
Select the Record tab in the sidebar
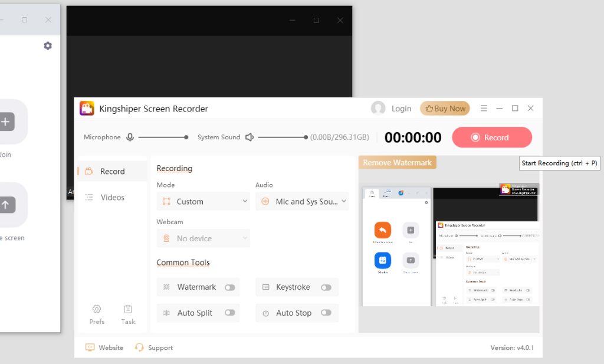112,172
